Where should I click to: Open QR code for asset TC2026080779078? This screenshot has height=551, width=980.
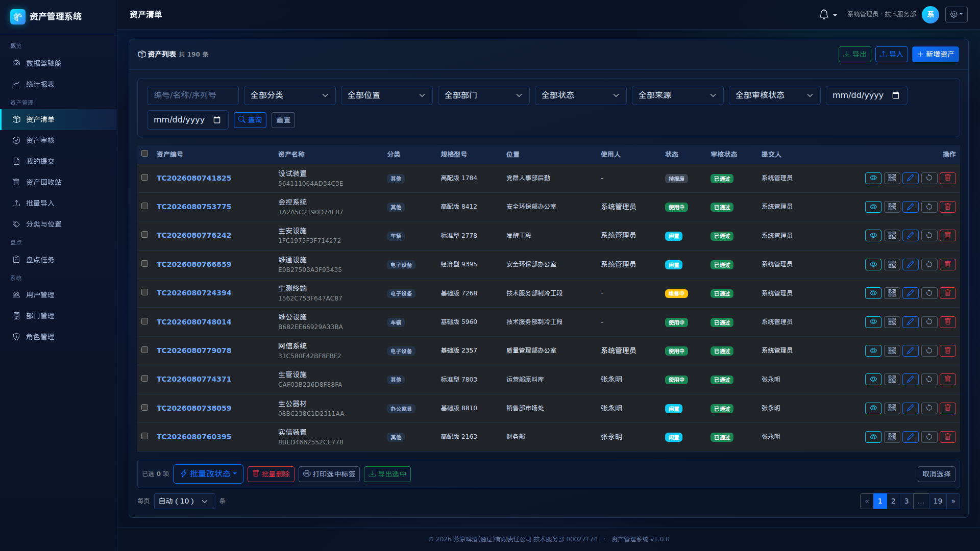coord(892,350)
